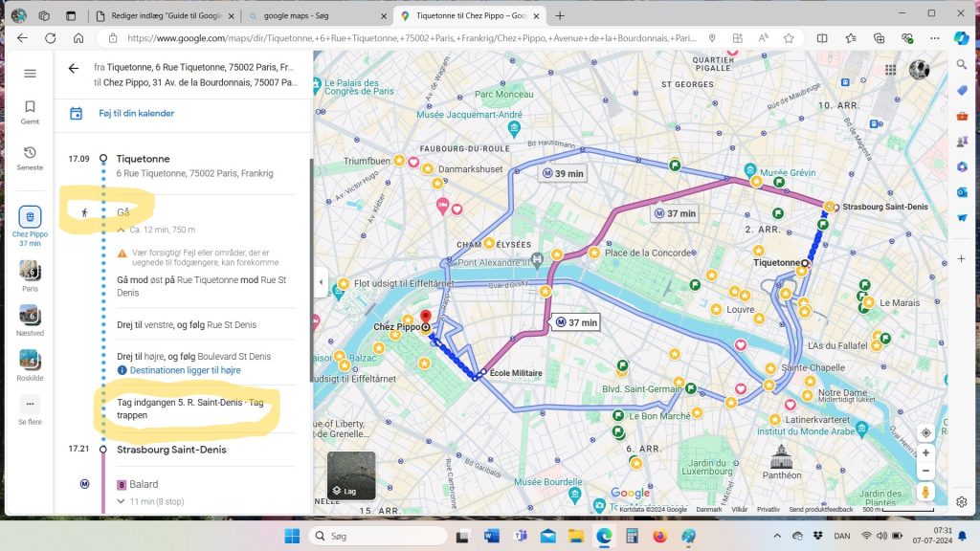This screenshot has width=980, height=551.
Task: Open the Google Maps hamburger menu
Action: [30, 74]
